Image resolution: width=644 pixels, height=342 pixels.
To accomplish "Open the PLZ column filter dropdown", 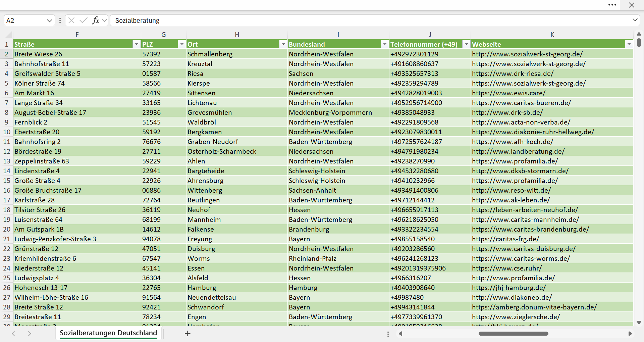I will [182, 44].
